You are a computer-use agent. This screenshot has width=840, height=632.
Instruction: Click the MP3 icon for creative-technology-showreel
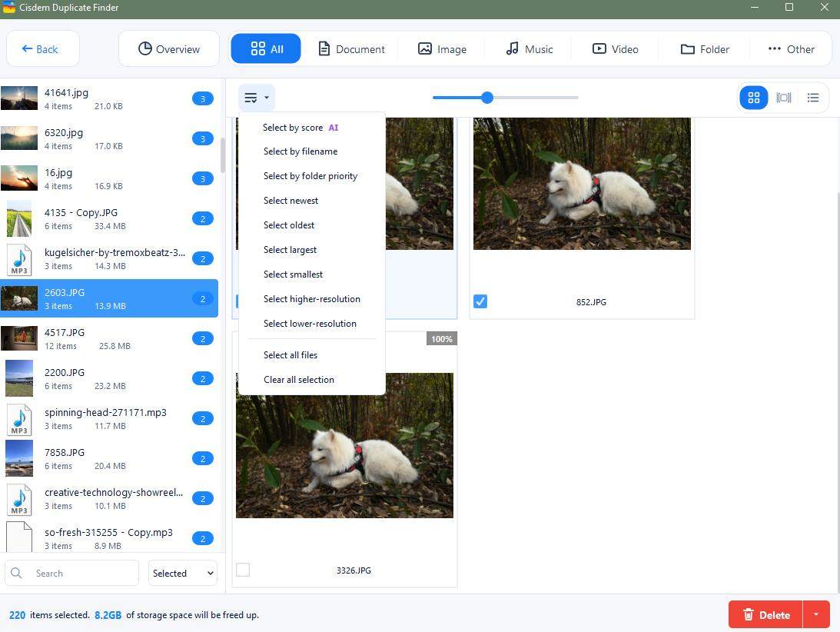pos(19,499)
